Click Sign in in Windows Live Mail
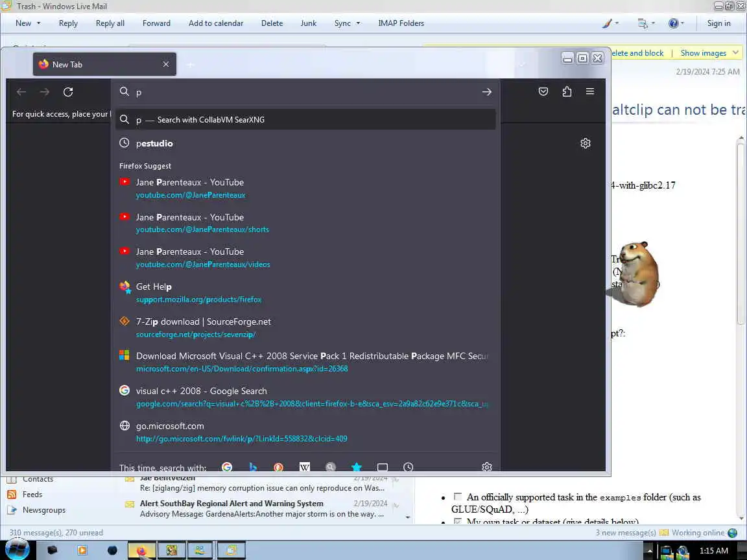 [x=718, y=23]
